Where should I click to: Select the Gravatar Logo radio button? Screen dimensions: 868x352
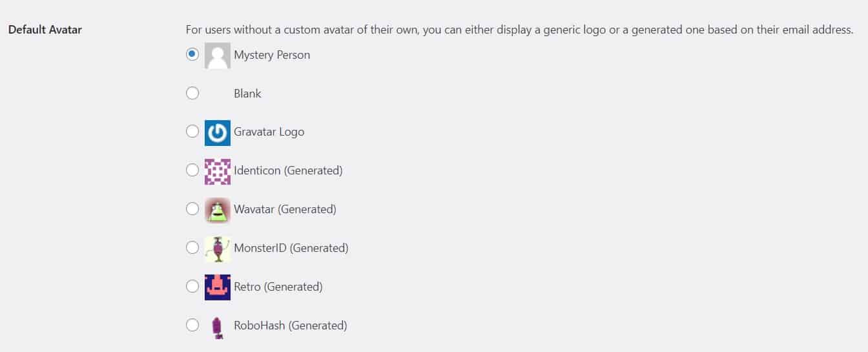(192, 132)
